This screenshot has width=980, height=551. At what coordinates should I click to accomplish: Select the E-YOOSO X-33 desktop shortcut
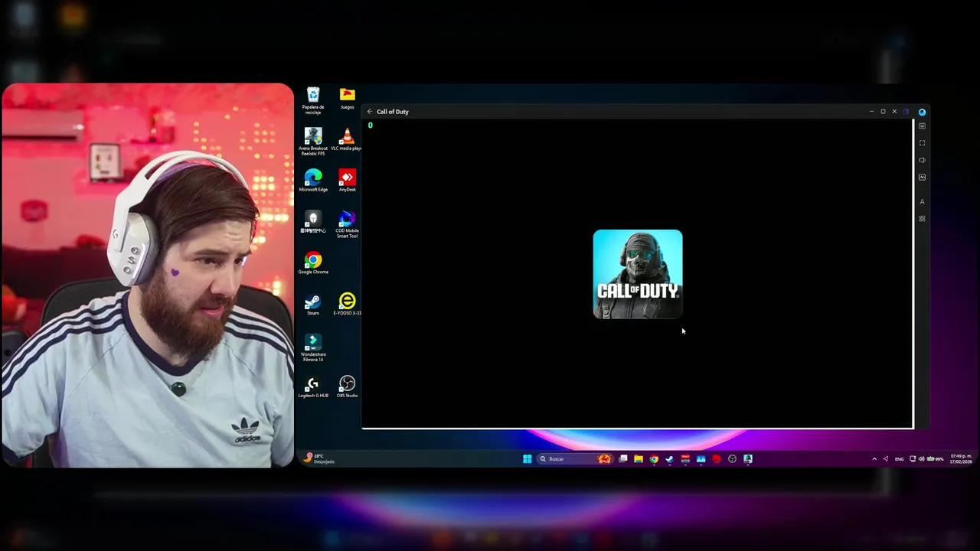point(347,304)
